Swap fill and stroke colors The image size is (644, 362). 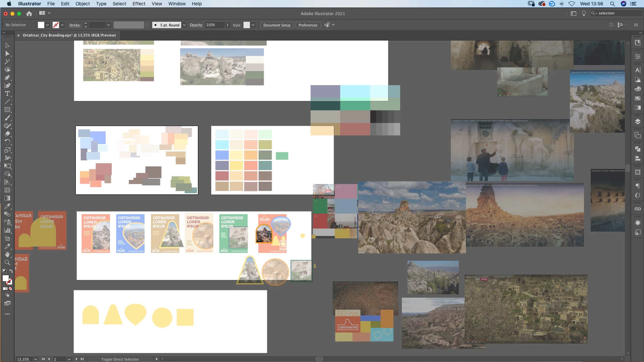(11, 271)
